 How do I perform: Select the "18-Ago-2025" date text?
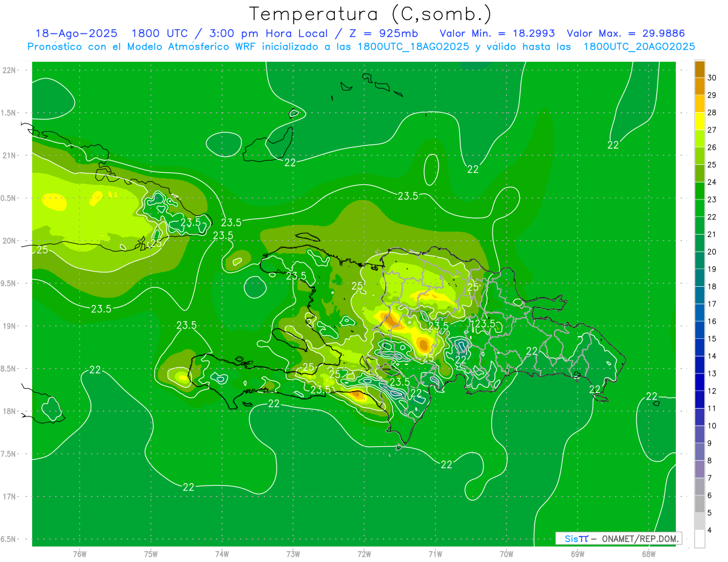click(76, 33)
